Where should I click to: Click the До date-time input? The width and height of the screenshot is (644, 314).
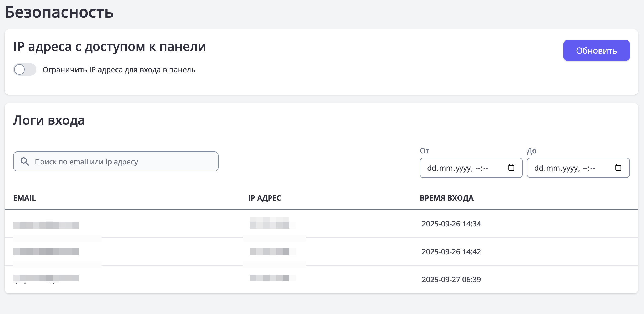click(x=565, y=168)
